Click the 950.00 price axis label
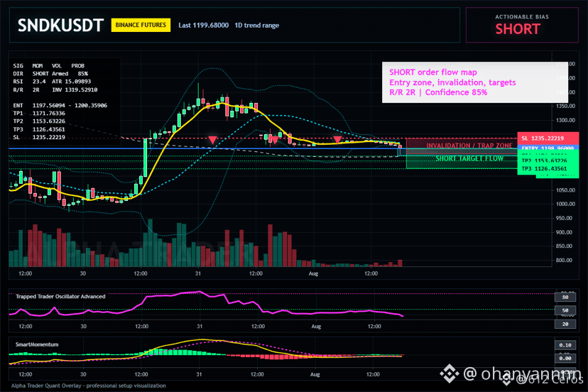588x392 pixels. point(565,218)
